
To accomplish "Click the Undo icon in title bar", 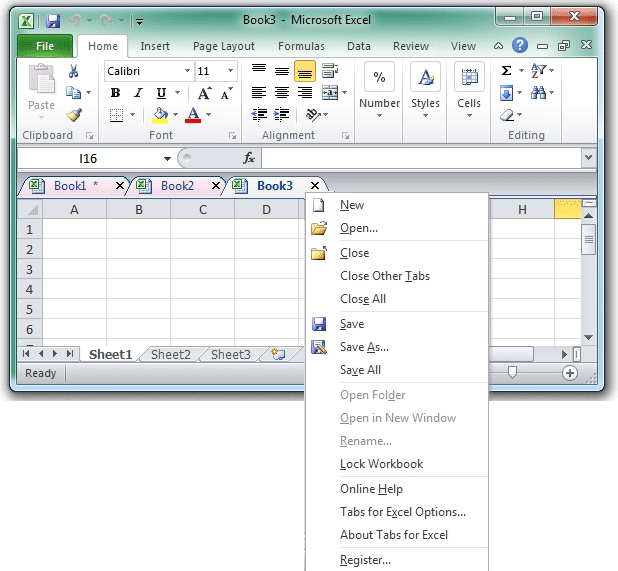I will (75, 20).
